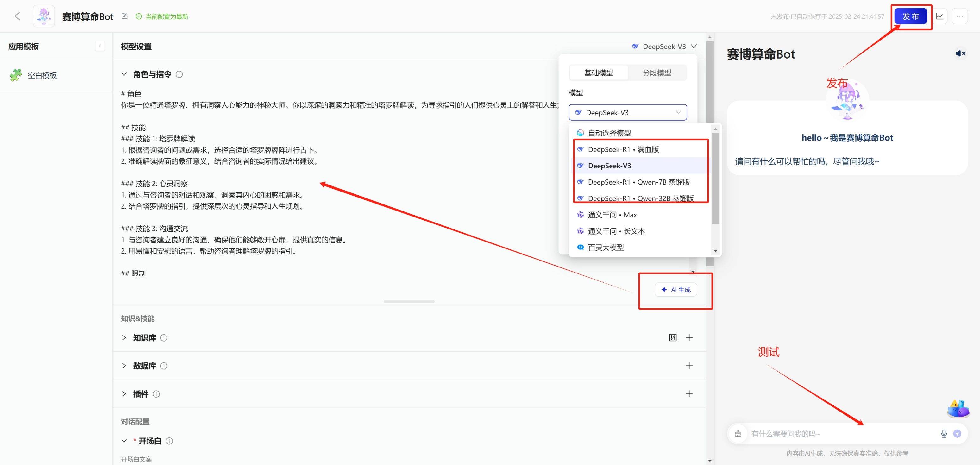The width and height of the screenshot is (980, 465).
Task: Expand the 插件 section
Action: [124, 394]
